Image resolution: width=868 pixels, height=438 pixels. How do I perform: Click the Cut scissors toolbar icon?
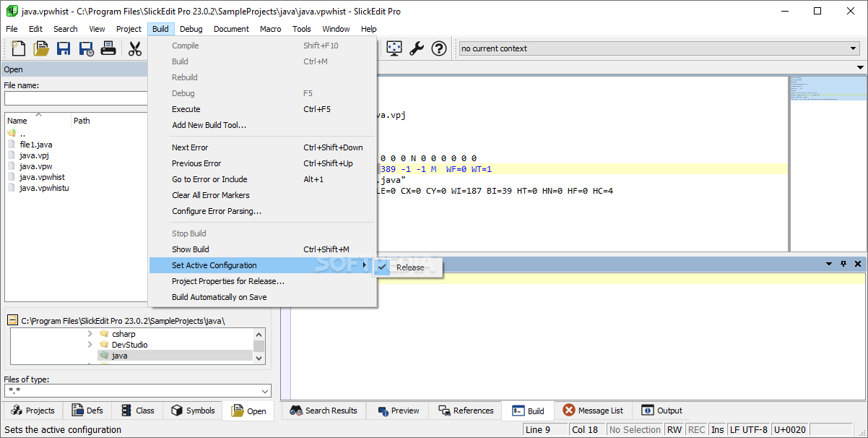[135, 48]
